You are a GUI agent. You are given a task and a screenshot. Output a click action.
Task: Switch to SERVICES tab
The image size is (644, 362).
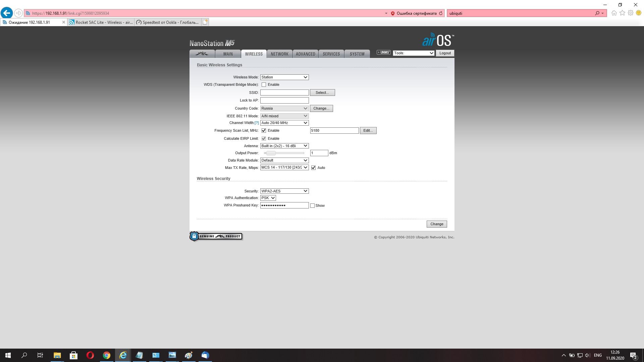331,54
